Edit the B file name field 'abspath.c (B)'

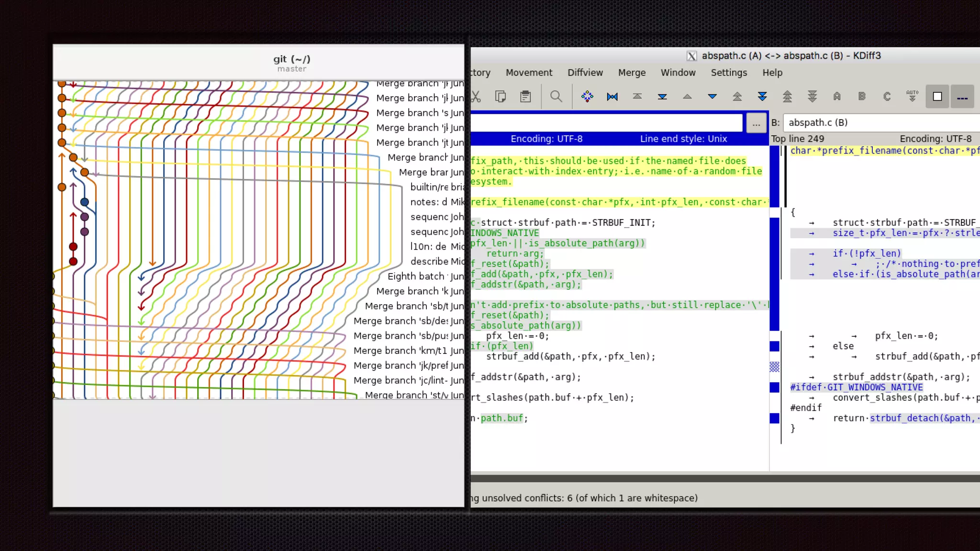tap(881, 123)
